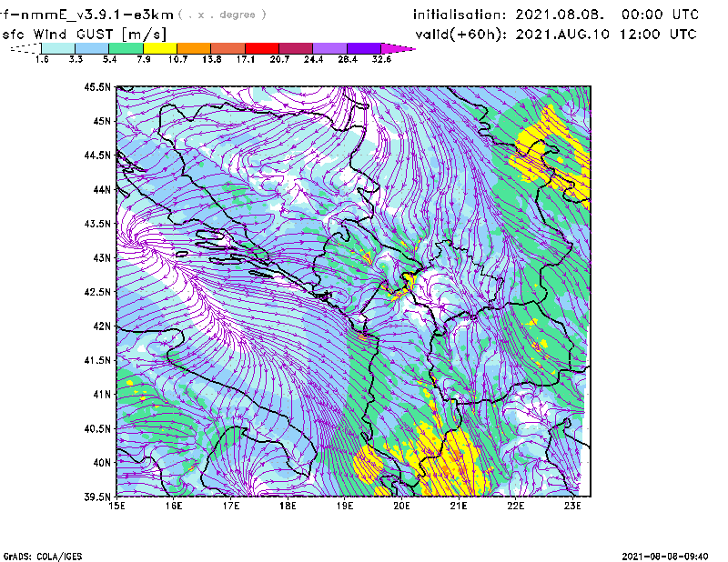This screenshot has width=728, height=562.
Task: Click the crimson legend color swatch
Action: tap(296, 48)
